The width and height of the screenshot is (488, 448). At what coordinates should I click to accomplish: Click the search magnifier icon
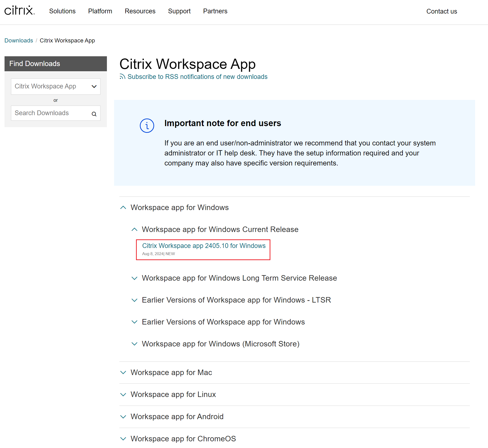tap(94, 114)
